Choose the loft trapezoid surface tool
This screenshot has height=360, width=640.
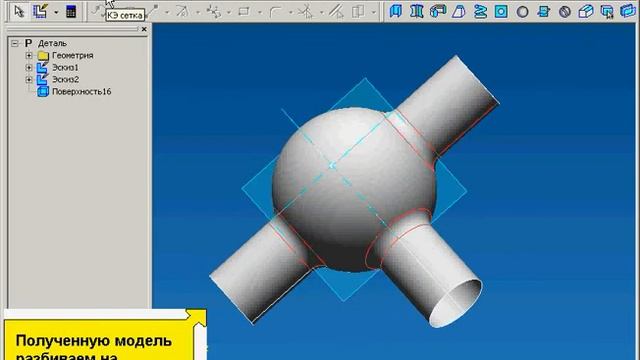click(x=459, y=11)
